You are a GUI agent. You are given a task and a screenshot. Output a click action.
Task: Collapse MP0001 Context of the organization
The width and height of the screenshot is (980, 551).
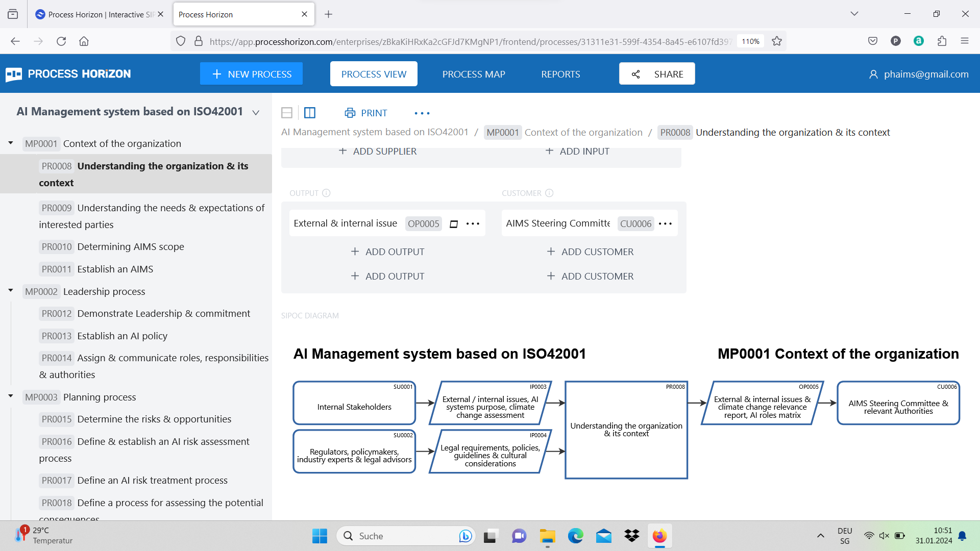tap(11, 143)
